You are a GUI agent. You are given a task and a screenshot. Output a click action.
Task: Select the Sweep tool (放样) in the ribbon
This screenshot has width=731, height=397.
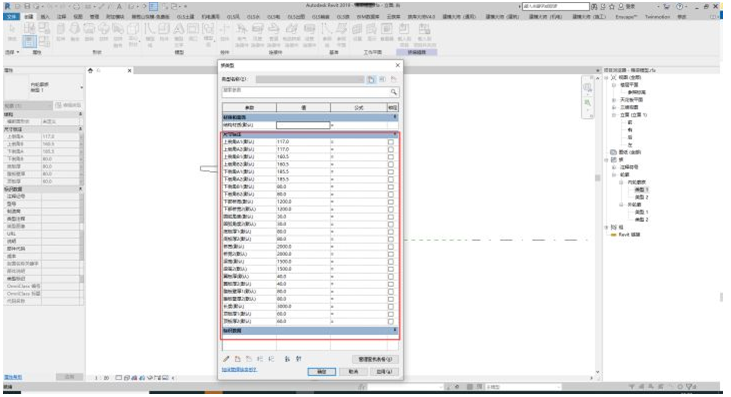[x=103, y=33]
